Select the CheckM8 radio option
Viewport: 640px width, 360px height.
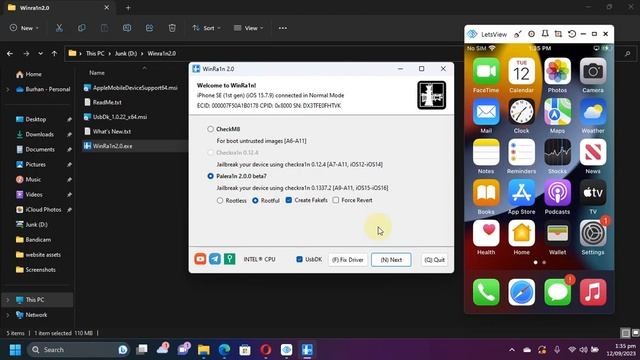[210, 129]
